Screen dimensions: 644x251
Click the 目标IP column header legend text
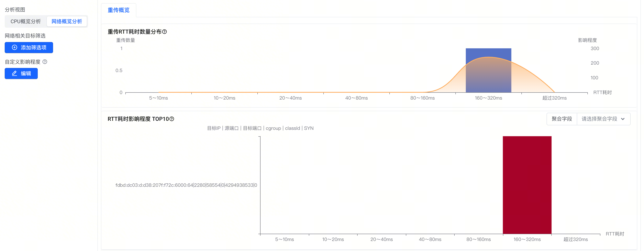pos(214,128)
